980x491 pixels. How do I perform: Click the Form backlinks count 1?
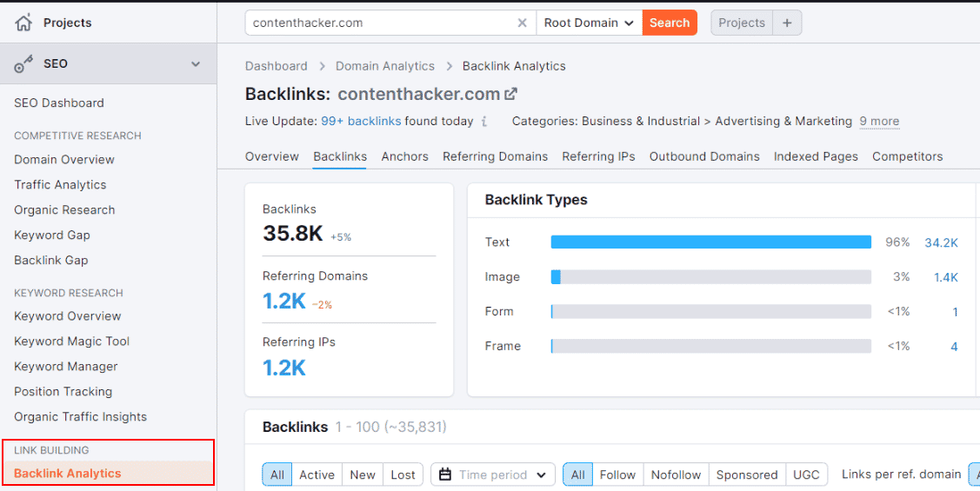(x=955, y=312)
